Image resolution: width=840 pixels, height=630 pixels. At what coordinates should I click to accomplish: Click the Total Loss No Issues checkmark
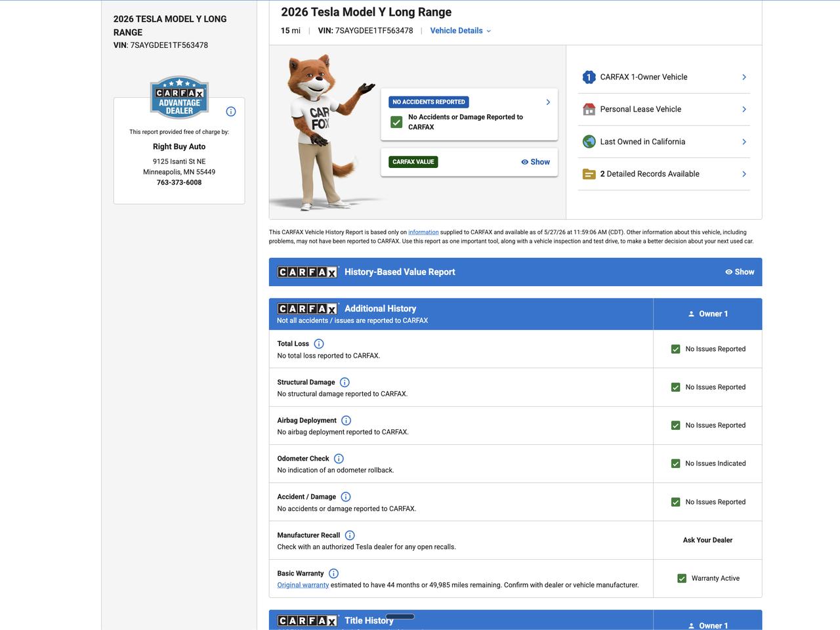pos(675,349)
